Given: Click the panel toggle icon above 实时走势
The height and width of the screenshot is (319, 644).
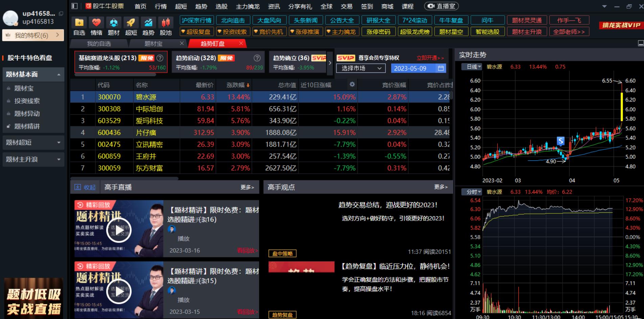Looking at the screenshot, I should 641,43.
